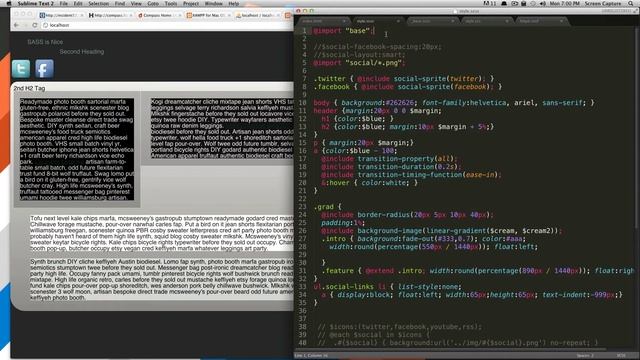
Task: Click 'Line 1, Column' status bar entry
Action: [311, 356]
